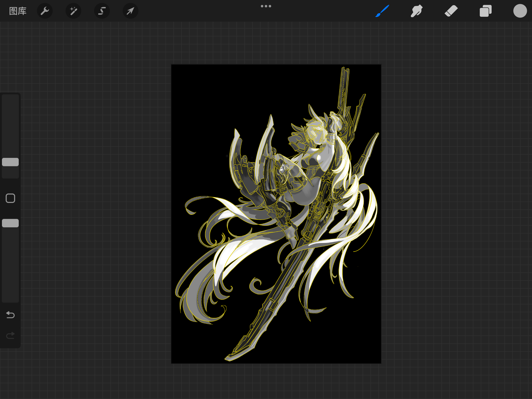Open the Actions wrench menu
Screen dimensions: 532x399
point(45,11)
